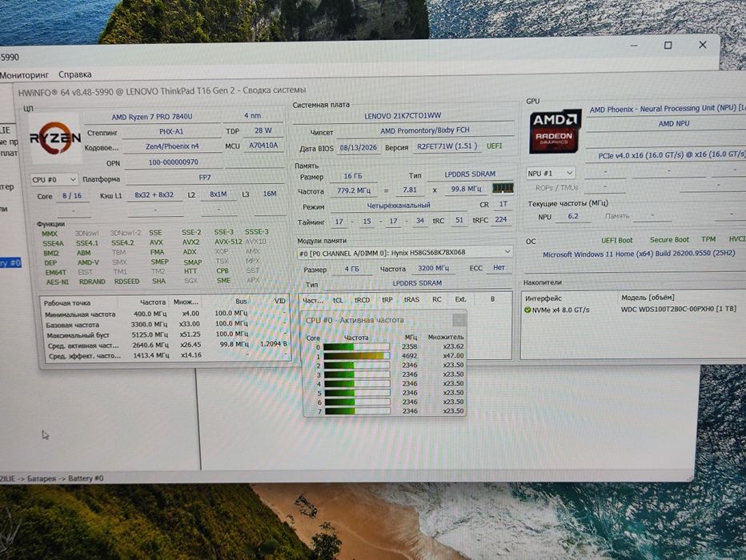This screenshot has width=746, height=560.
Task: Click the Множитель column header
Action: point(445,337)
